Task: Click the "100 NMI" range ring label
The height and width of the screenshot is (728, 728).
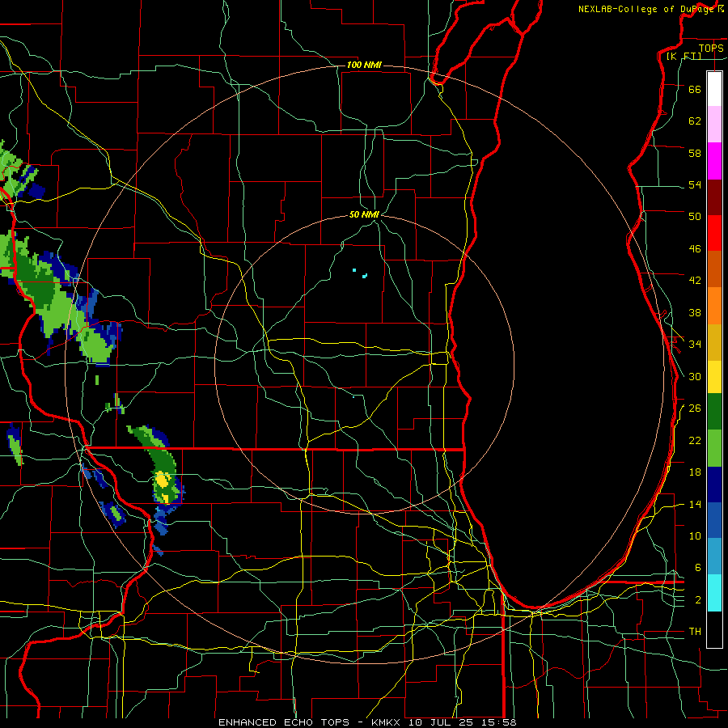Action: [364, 65]
